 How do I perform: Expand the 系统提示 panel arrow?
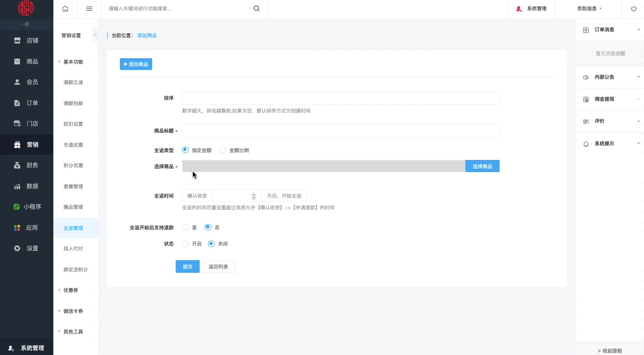tap(639, 144)
